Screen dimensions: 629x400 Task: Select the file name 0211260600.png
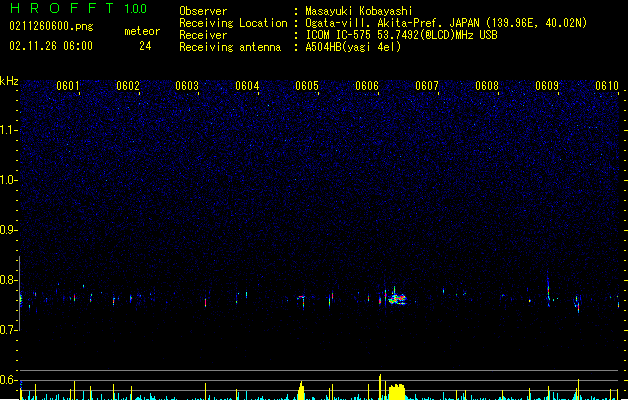tap(51, 26)
